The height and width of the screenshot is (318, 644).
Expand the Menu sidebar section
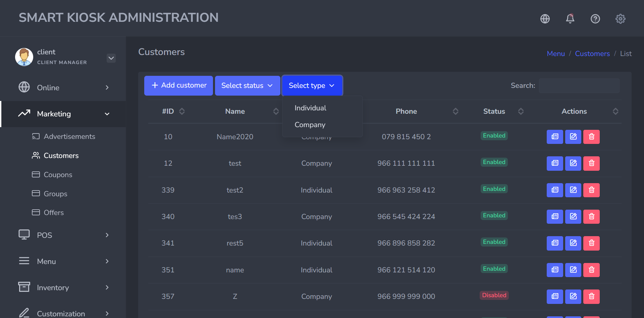tap(63, 261)
